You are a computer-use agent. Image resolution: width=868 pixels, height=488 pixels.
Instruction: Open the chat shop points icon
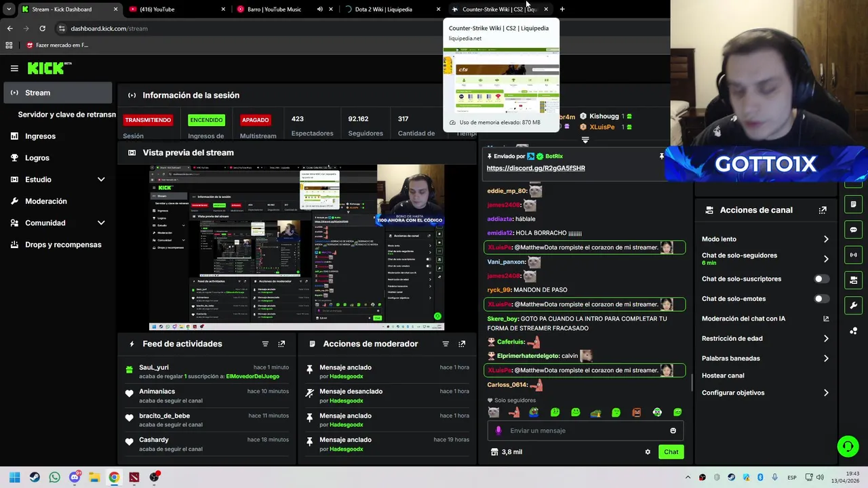[494, 452]
